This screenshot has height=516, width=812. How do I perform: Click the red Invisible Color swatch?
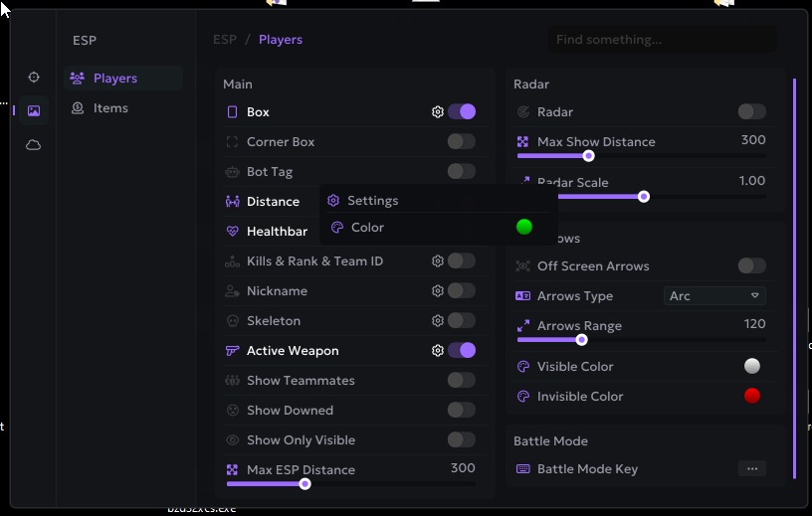point(752,397)
